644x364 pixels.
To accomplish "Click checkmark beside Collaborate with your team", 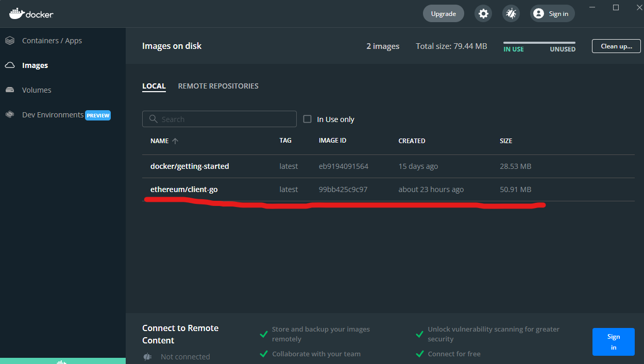I will [264, 354].
